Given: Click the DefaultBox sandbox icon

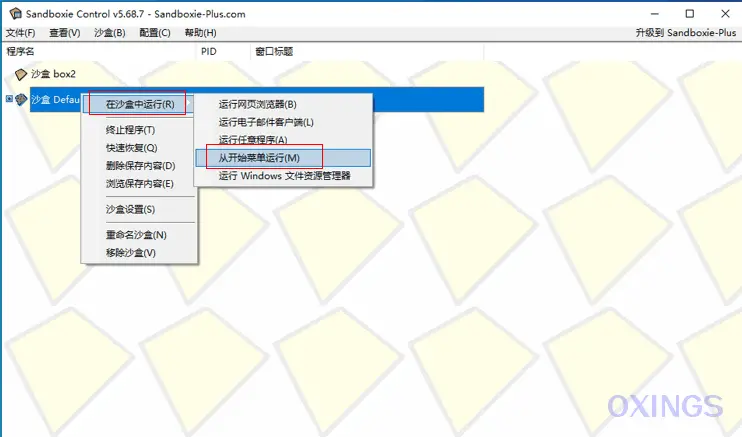Looking at the screenshot, I should click(x=21, y=99).
